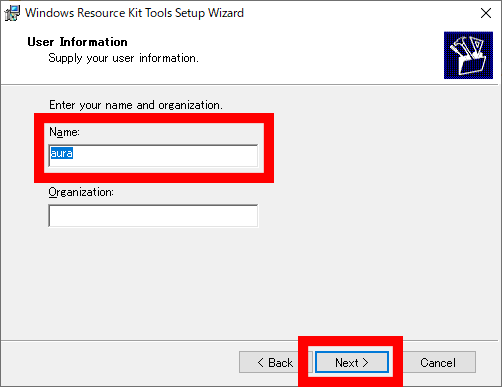
Task: Click the right end of the Organization box
Action: [x=253, y=216]
